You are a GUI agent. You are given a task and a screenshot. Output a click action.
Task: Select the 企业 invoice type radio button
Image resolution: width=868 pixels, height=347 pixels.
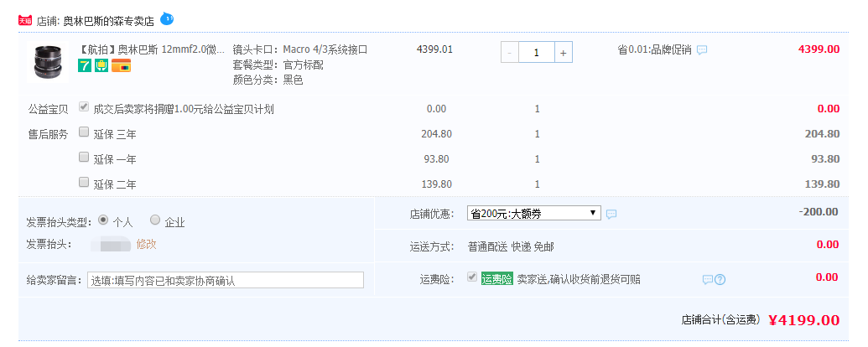point(155,220)
